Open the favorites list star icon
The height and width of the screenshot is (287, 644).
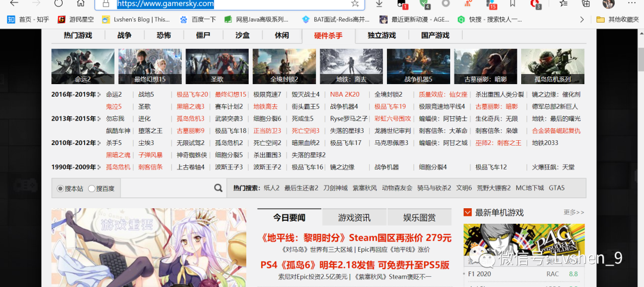tap(563, 4)
